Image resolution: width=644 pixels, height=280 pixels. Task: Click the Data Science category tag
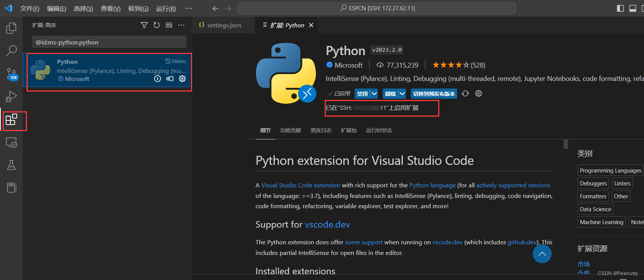click(595, 209)
